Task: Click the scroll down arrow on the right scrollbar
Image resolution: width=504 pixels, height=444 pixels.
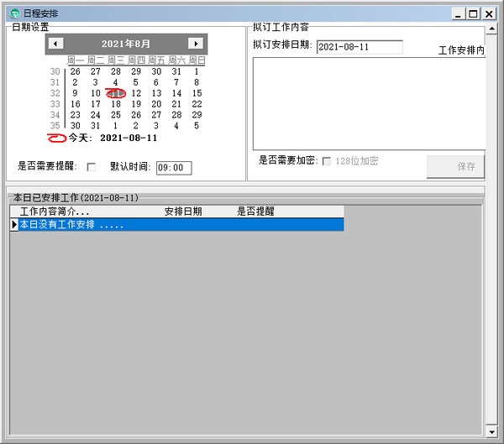Action: click(491, 432)
